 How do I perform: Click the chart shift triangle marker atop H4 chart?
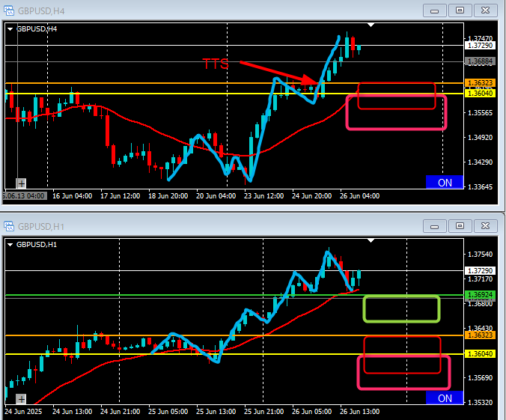tap(371, 25)
